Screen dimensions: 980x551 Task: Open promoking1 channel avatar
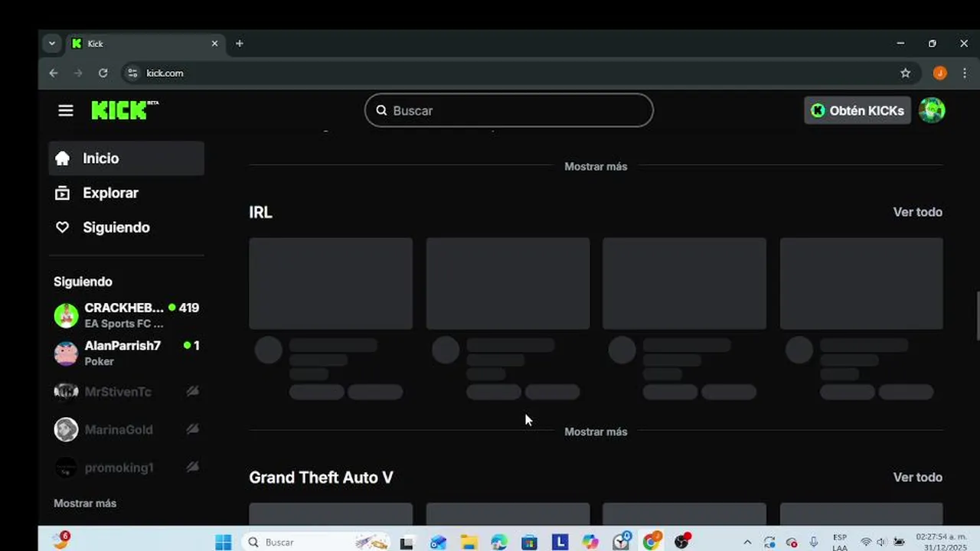click(66, 468)
